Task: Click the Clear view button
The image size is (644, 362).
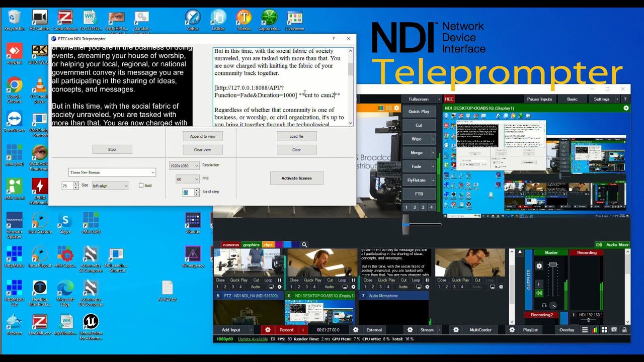Action: [202, 149]
